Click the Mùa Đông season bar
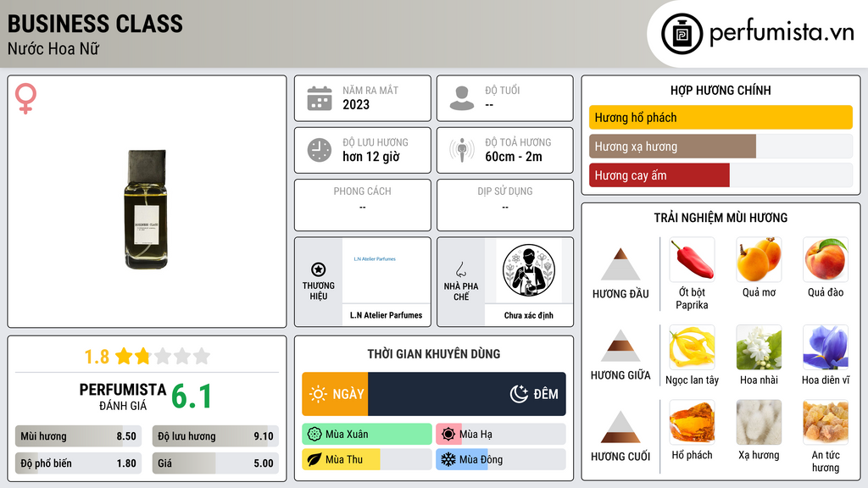 click(x=501, y=459)
